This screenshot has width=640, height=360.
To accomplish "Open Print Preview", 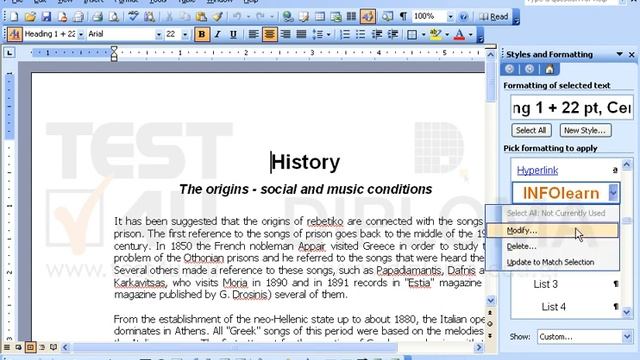I will point(113,17).
